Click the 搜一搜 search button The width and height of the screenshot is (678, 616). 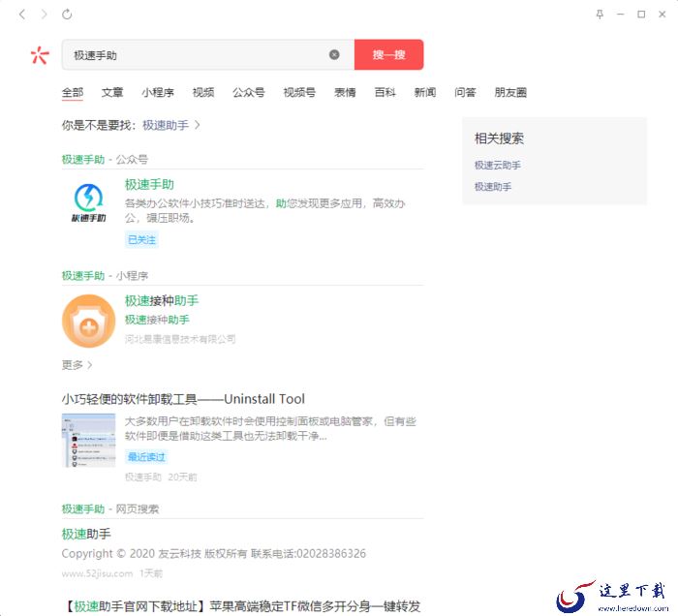pyautogui.click(x=388, y=54)
